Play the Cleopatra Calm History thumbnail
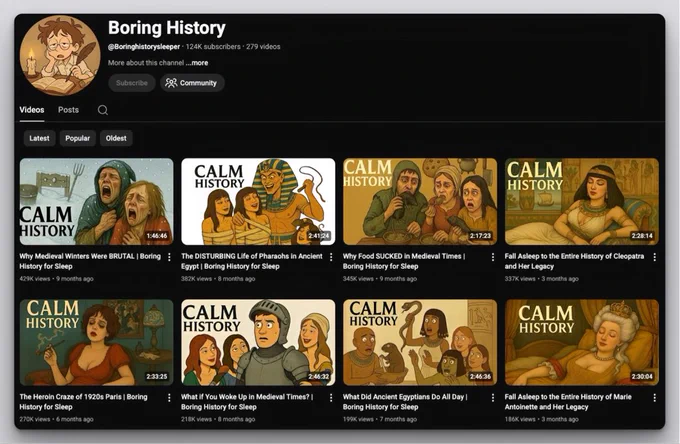 (582, 202)
